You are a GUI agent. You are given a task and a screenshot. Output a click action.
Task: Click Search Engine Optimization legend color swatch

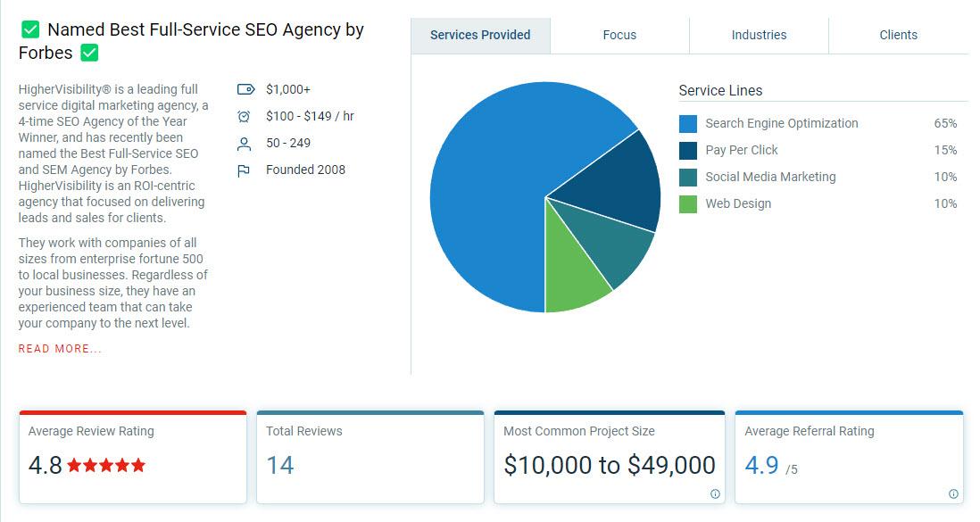(x=688, y=124)
